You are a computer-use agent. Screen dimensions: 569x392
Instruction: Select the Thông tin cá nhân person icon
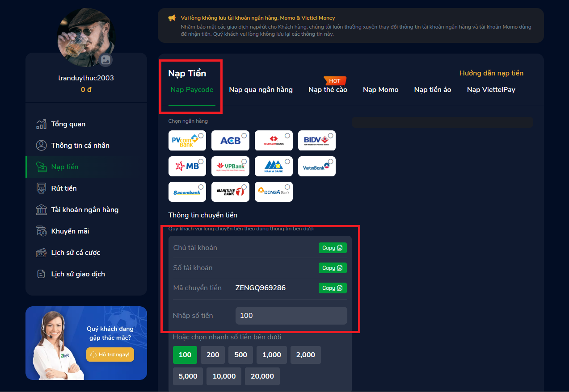tap(41, 145)
